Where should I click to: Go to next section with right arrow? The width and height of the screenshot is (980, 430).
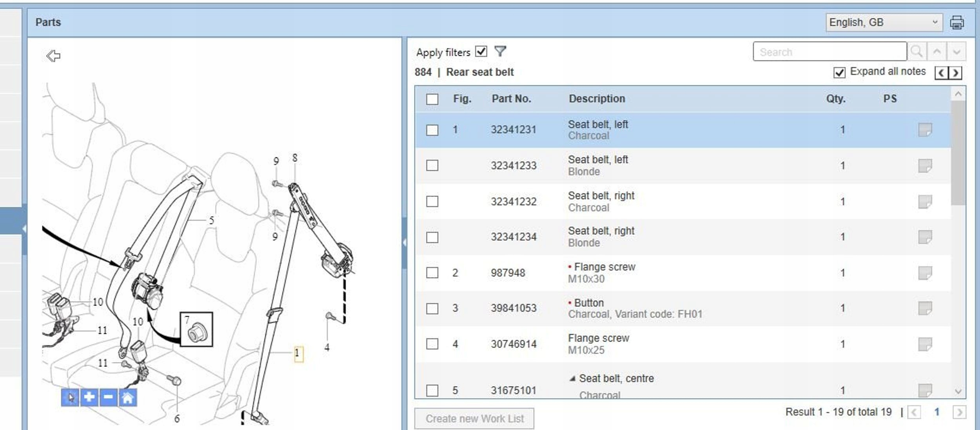click(x=956, y=73)
